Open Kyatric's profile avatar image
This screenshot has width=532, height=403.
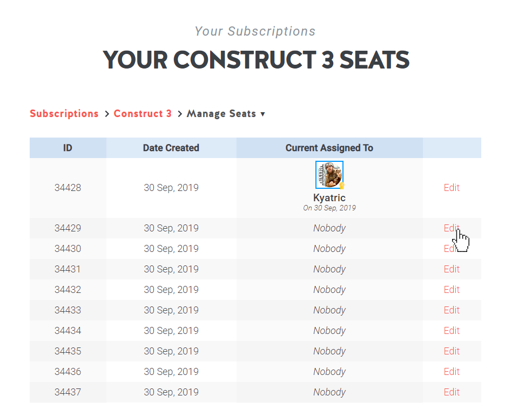click(x=329, y=175)
